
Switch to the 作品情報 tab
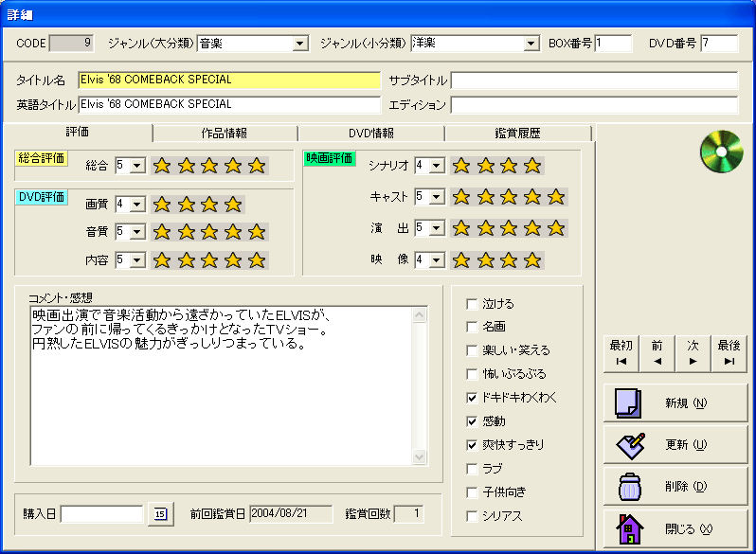[x=225, y=134]
